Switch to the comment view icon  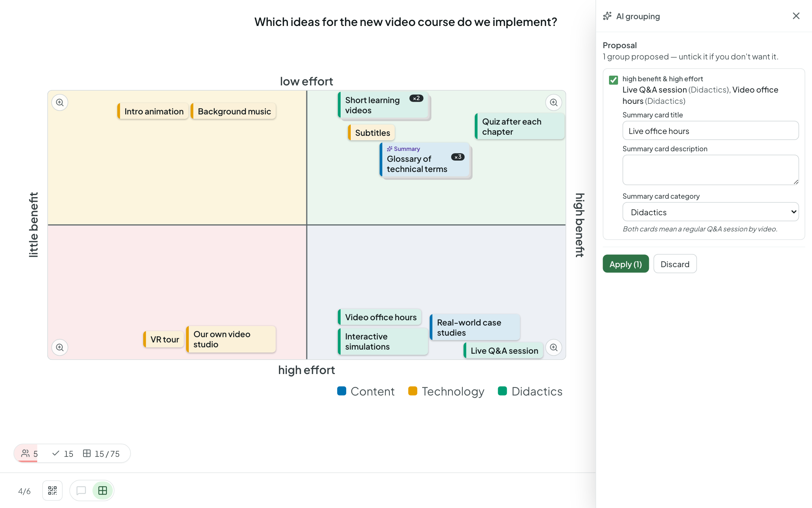click(x=81, y=491)
